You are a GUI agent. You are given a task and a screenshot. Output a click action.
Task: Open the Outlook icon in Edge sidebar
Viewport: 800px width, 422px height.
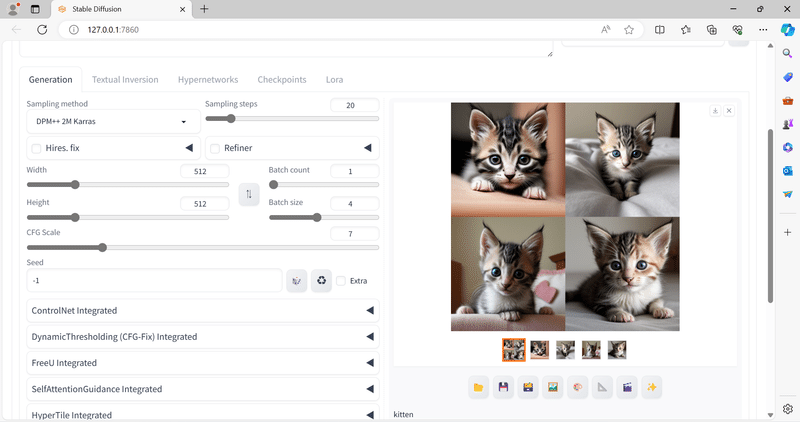tap(788, 171)
